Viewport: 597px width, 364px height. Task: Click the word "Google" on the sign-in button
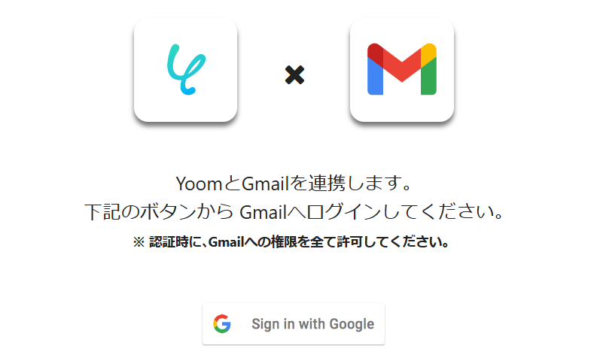352,324
